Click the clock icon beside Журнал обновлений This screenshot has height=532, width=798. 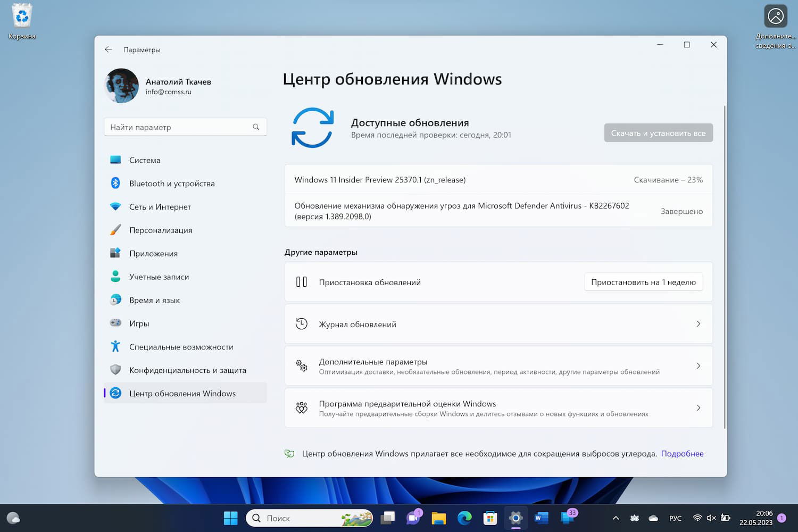[301, 323]
